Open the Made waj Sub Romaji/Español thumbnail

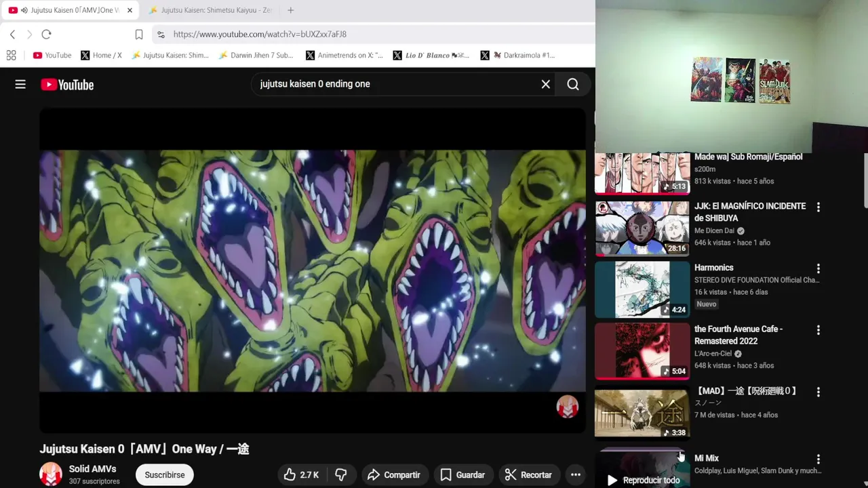pyautogui.click(x=642, y=173)
